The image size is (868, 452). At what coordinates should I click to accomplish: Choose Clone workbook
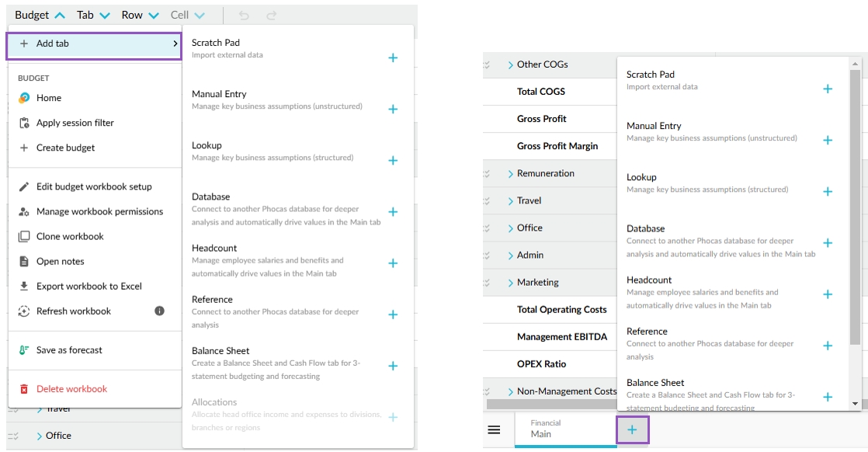coord(69,236)
